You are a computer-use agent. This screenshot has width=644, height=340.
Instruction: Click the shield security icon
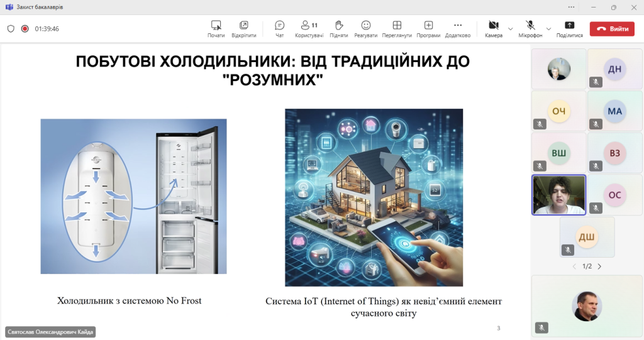[x=11, y=29]
